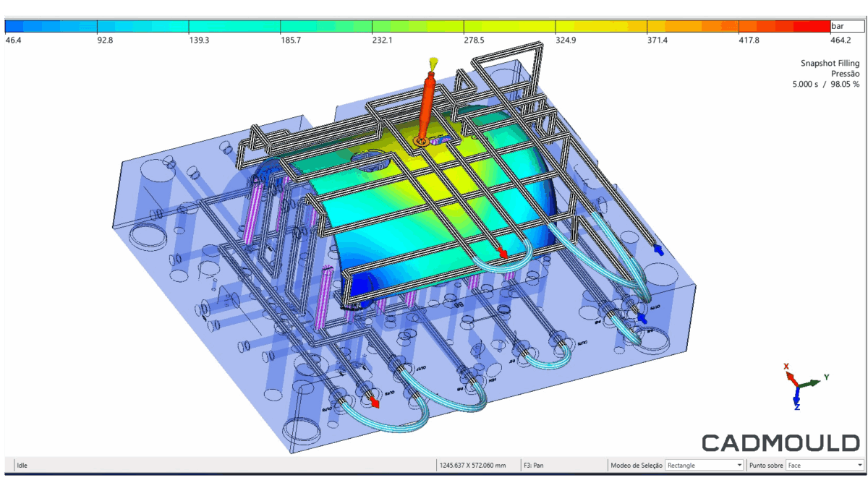Click the F3: Pan status bar item

(x=534, y=465)
